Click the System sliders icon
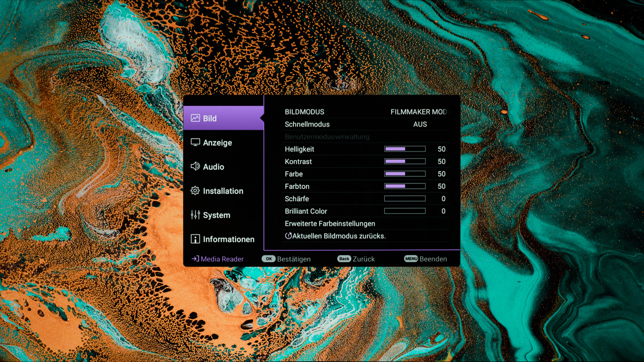Screen dimensions: 644x362 click(x=195, y=215)
